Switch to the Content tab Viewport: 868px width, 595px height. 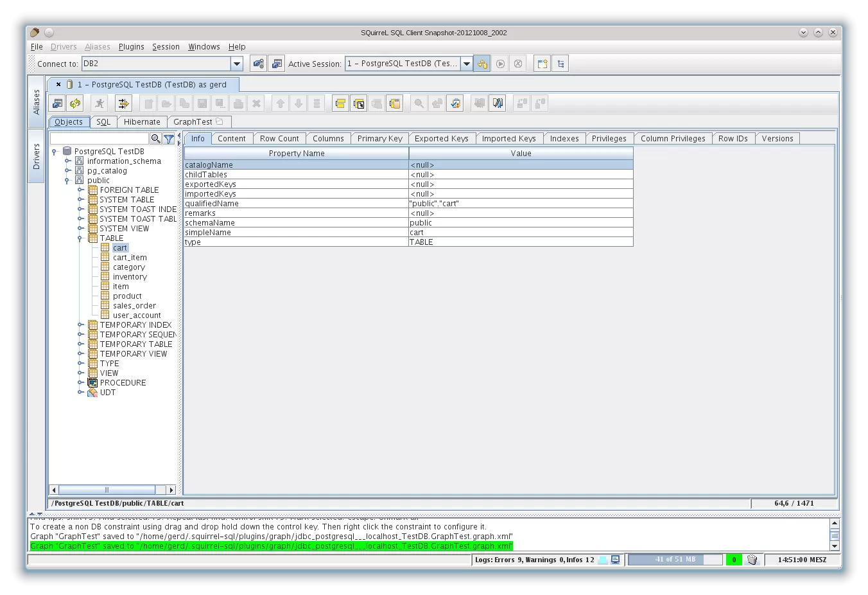pos(232,138)
